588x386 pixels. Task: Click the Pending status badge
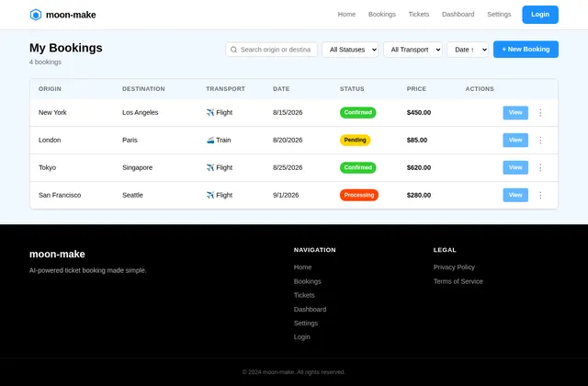[355, 140]
